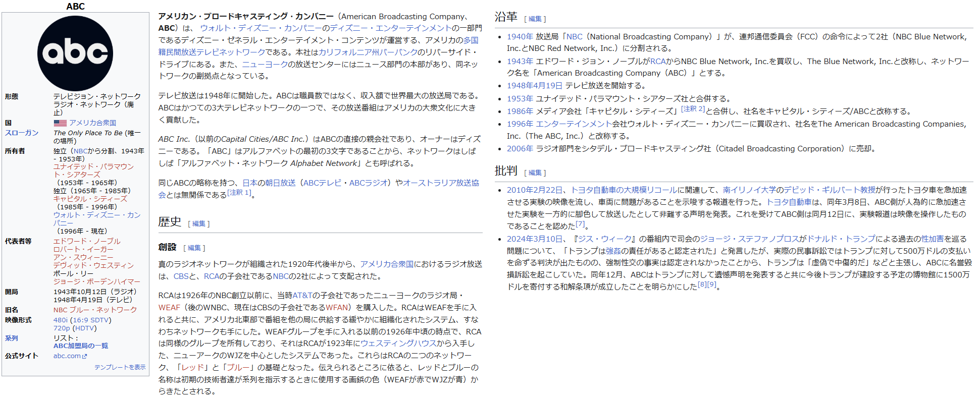
Task: Open キャピタル・シティーズ link in infobox
Action: click(90, 199)
